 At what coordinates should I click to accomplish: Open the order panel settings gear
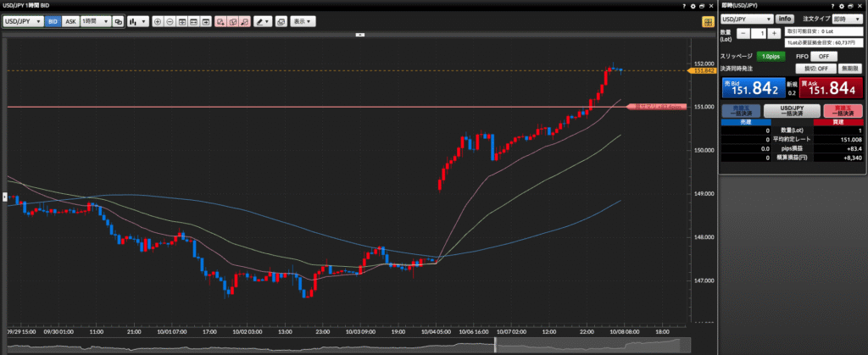pyautogui.click(x=840, y=5)
